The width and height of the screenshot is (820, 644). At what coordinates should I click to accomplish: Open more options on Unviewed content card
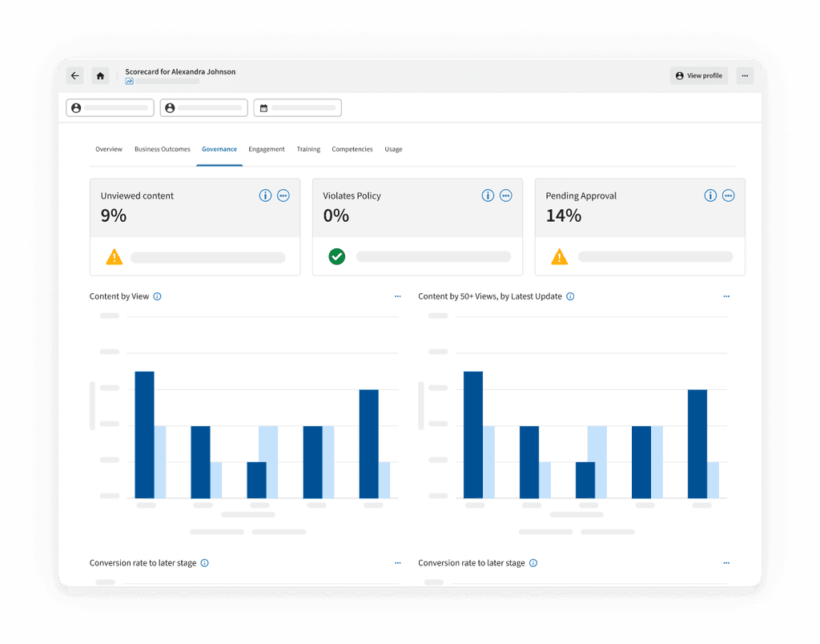click(x=283, y=195)
